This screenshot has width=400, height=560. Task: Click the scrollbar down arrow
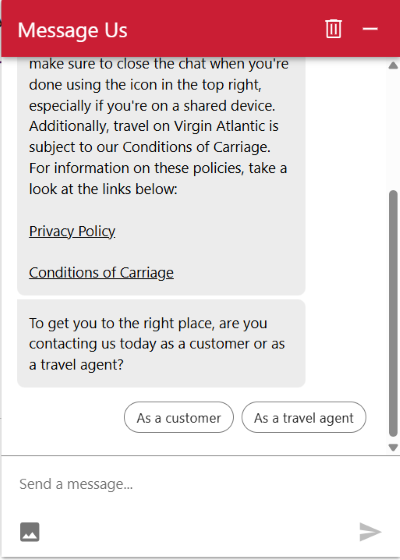coord(393,448)
